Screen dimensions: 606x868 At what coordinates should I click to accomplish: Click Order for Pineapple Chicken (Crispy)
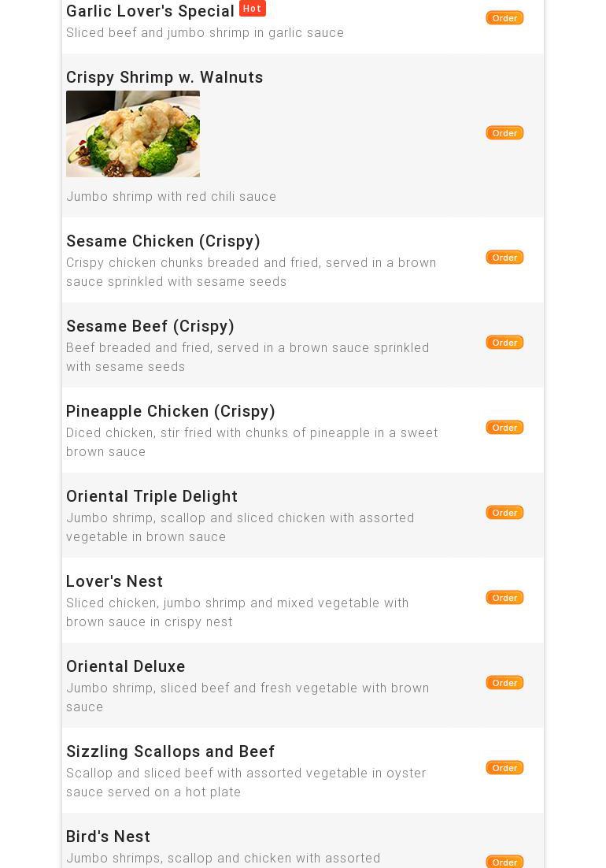[504, 428]
